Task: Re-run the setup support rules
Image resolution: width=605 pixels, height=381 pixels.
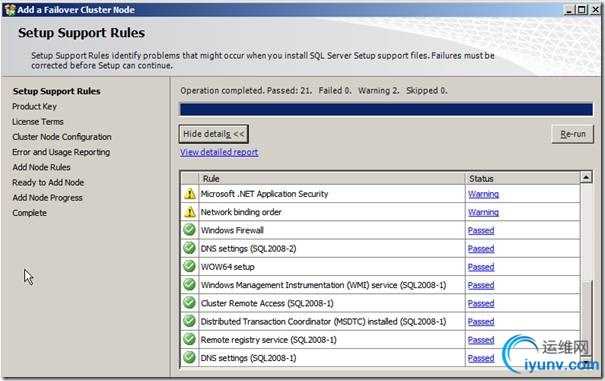Action: click(x=573, y=134)
